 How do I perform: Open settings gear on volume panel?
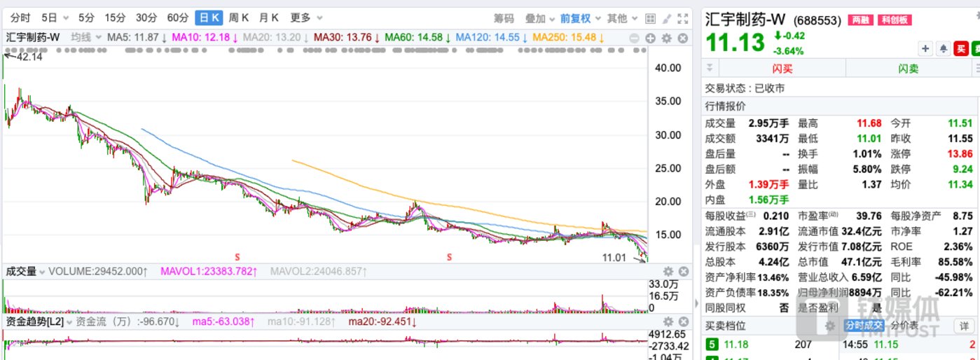(x=668, y=272)
